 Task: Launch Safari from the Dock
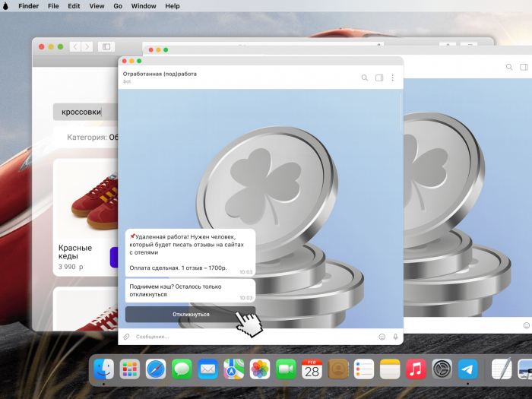pos(156,369)
